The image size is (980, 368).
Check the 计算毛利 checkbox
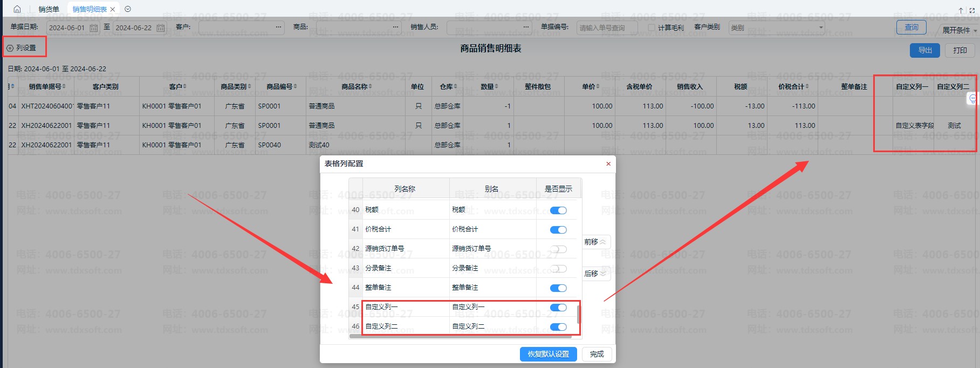point(652,28)
